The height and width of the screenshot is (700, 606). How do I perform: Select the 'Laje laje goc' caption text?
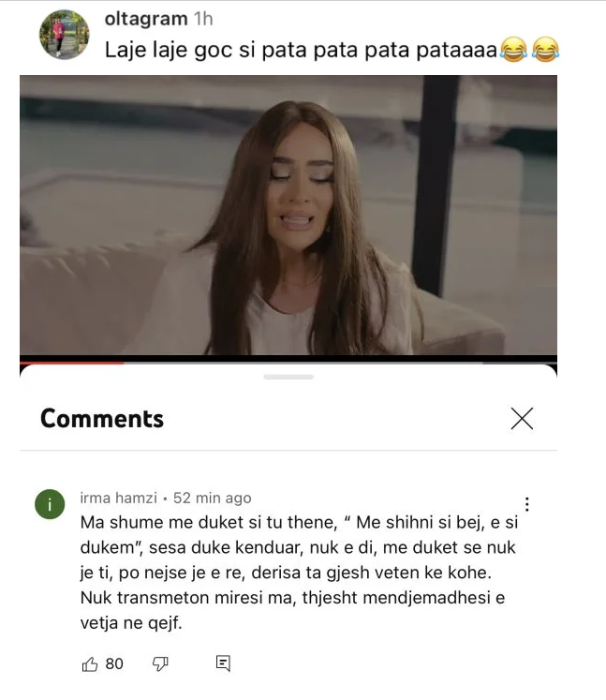[301, 50]
